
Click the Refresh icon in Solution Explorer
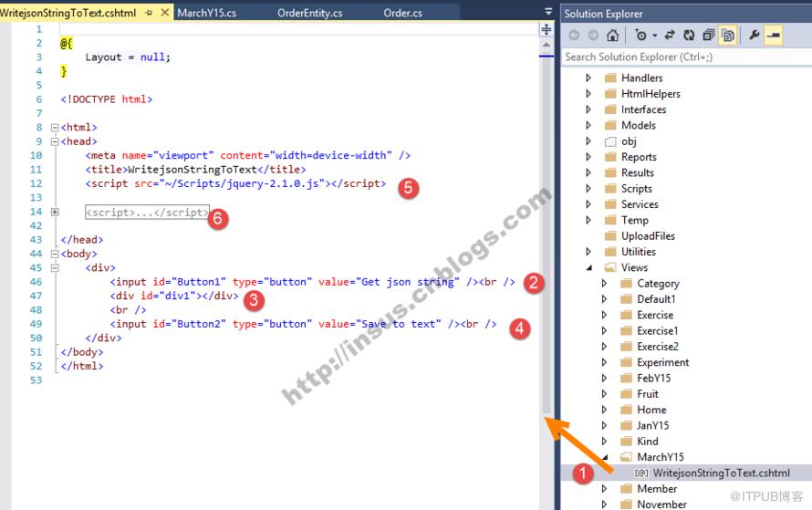click(689, 36)
